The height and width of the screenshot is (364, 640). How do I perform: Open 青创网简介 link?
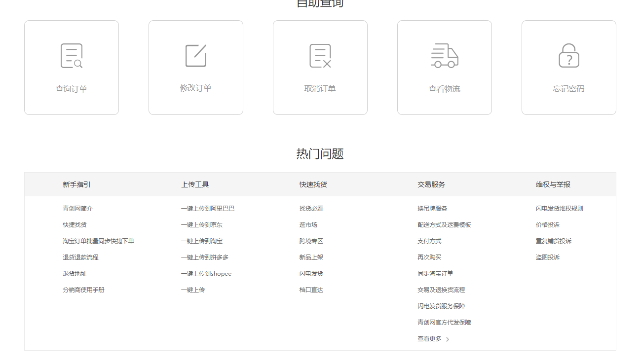coord(77,209)
